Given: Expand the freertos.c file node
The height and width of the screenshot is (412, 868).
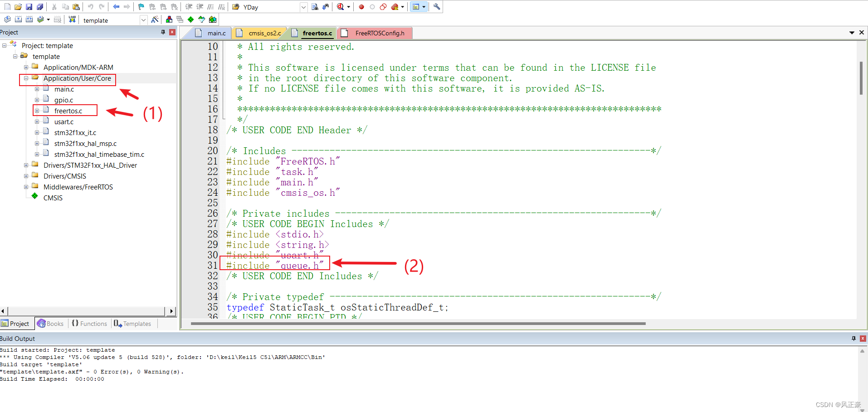Looking at the screenshot, I should [37, 111].
